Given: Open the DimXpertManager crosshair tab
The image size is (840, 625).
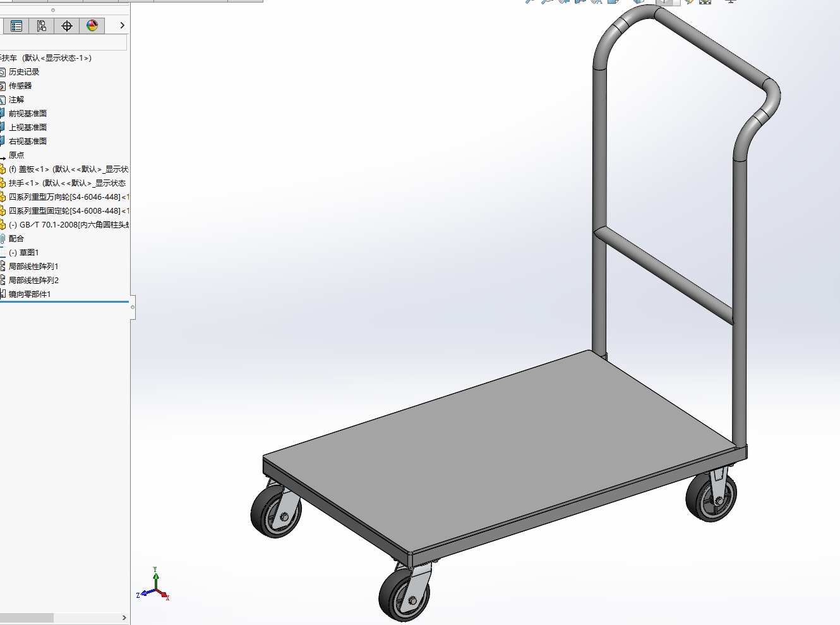Looking at the screenshot, I should (67, 26).
